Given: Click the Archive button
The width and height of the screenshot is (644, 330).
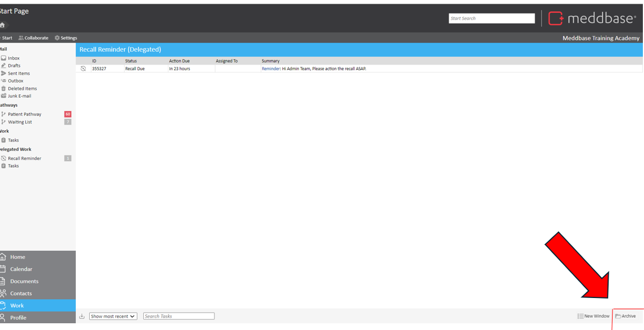Looking at the screenshot, I should (x=625, y=317).
